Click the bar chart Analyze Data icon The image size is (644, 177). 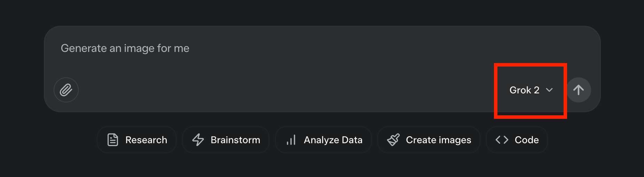291,140
